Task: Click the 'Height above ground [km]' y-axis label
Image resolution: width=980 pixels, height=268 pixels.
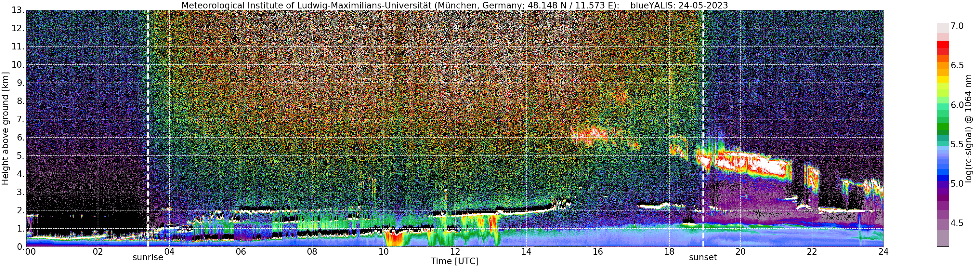Action: 5,128
